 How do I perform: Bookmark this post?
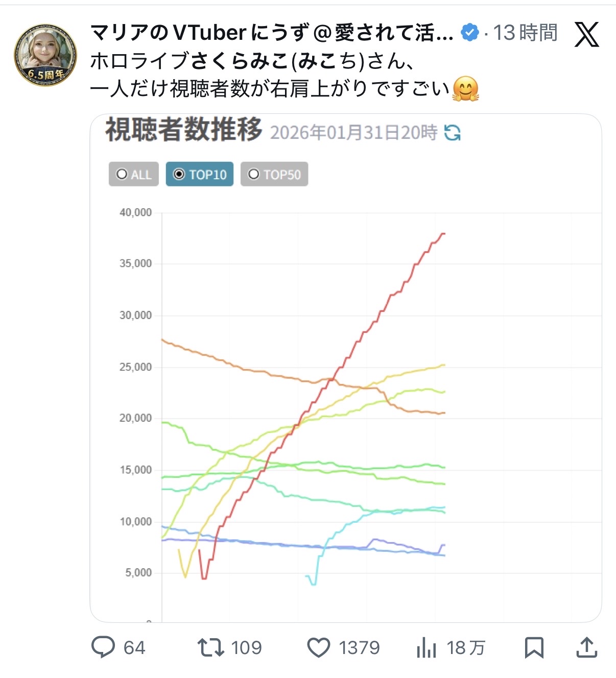tap(534, 647)
